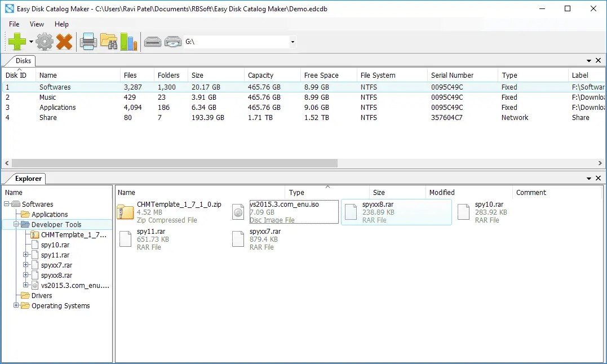Click the spy10.rar file icon in list
Screen dimensions: 607x364
pyautogui.click(x=463, y=212)
